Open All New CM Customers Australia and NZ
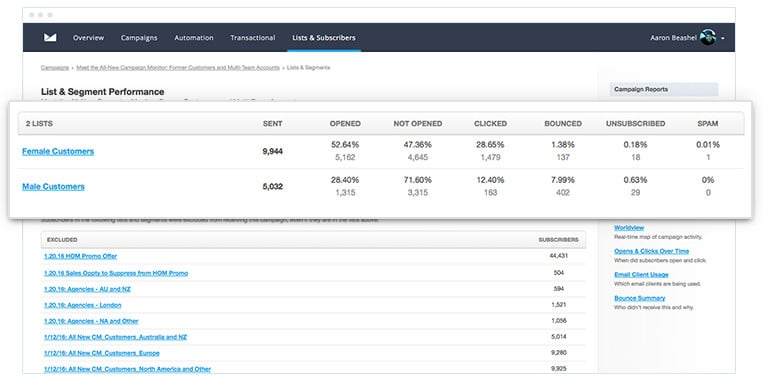The height and width of the screenshot is (380, 763). tap(115, 337)
